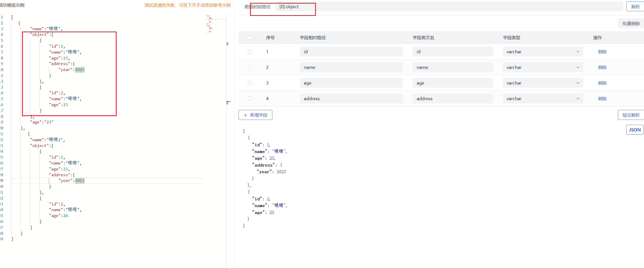Toggle the select-all checkbox in table header

(x=250, y=38)
